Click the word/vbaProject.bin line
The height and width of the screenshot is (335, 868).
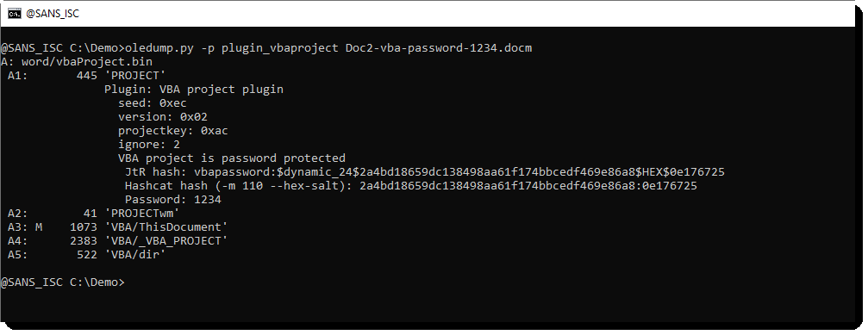pyautogui.click(x=77, y=61)
